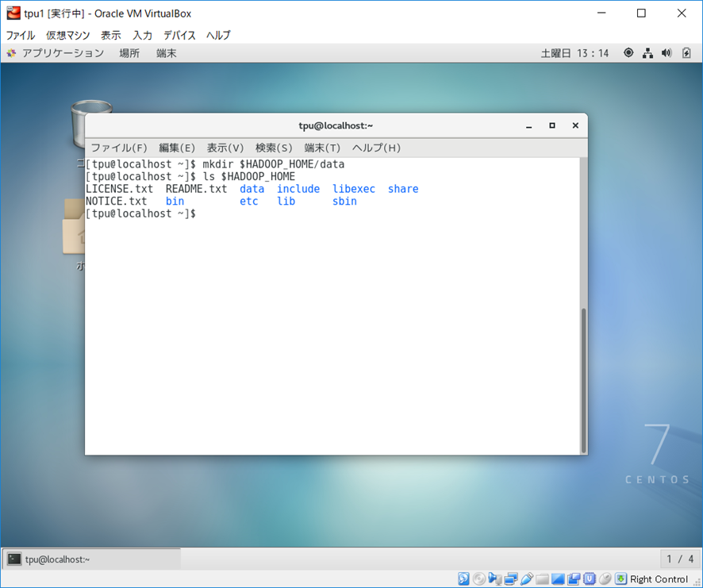The height and width of the screenshot is (588, 703).
Task: Click tpu@localhost taskbar button at bottom
Action: click(91, 559)
